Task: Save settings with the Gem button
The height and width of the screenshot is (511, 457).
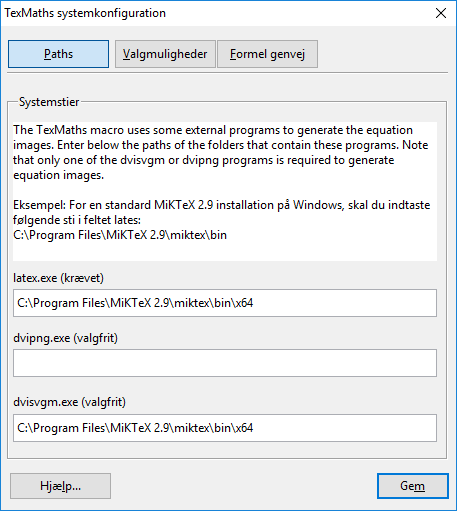Action: 413,486
